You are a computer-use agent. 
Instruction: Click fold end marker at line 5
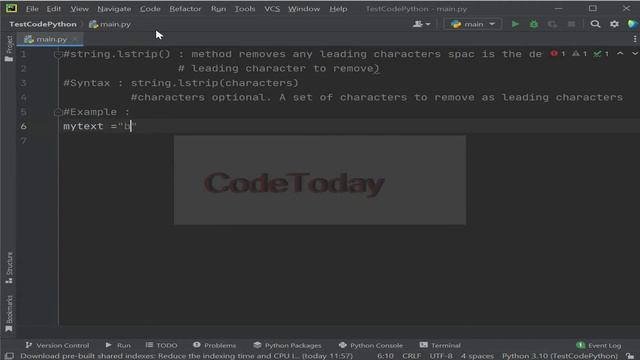(58, 112)
